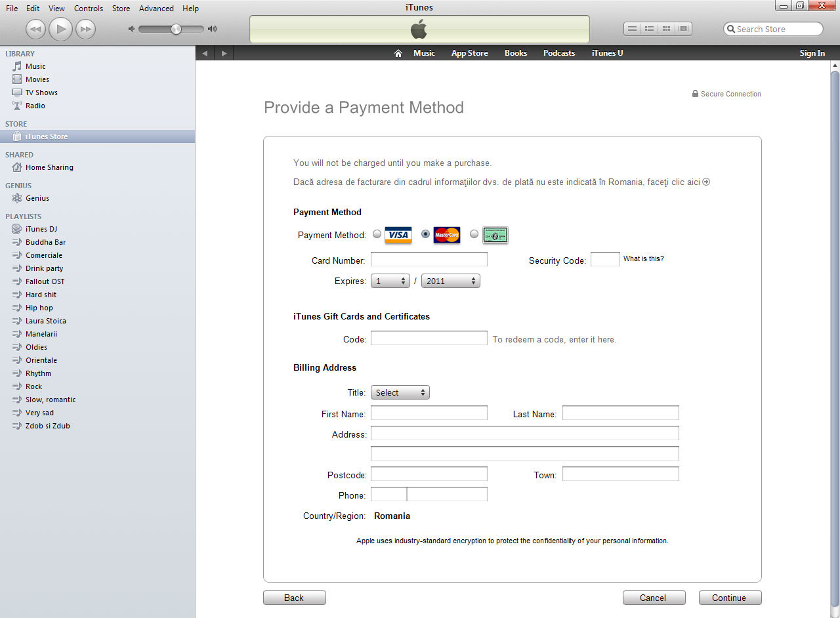Click the store forward arrow

(224, 53)
